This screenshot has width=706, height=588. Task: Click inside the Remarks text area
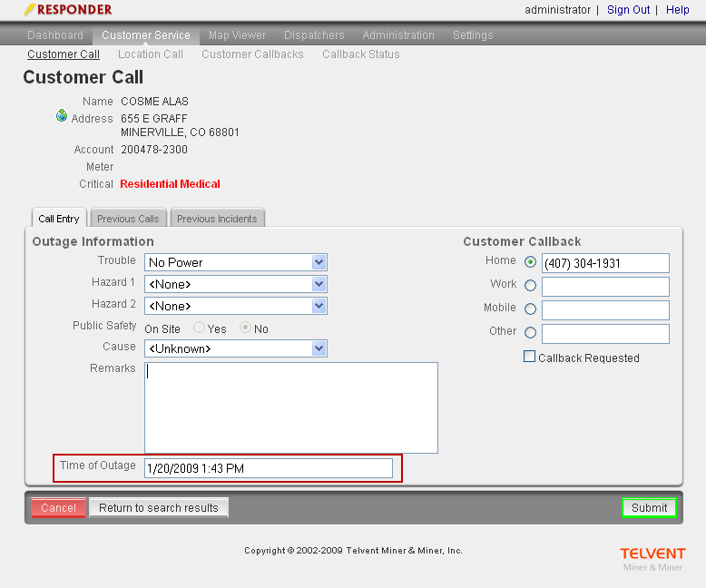click(290, 407)
